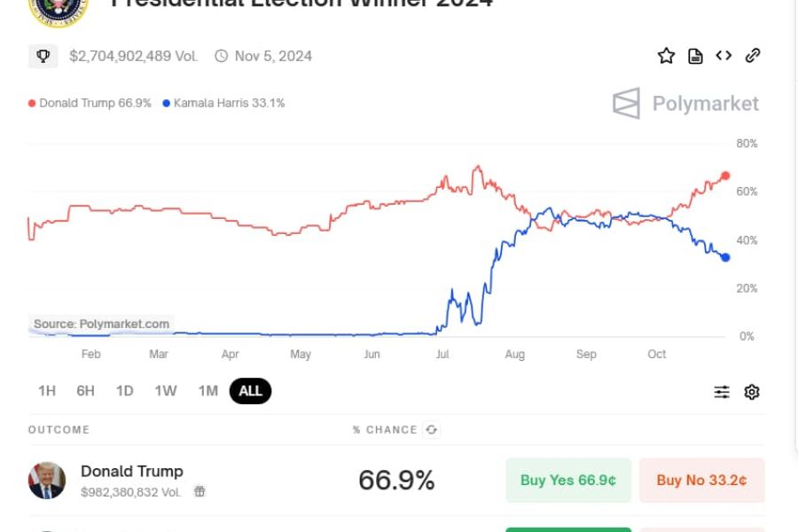The width and height of the screenshot is (798, 532).
Task: Open the chart filter sliders icon
Action: pos(723,392)
